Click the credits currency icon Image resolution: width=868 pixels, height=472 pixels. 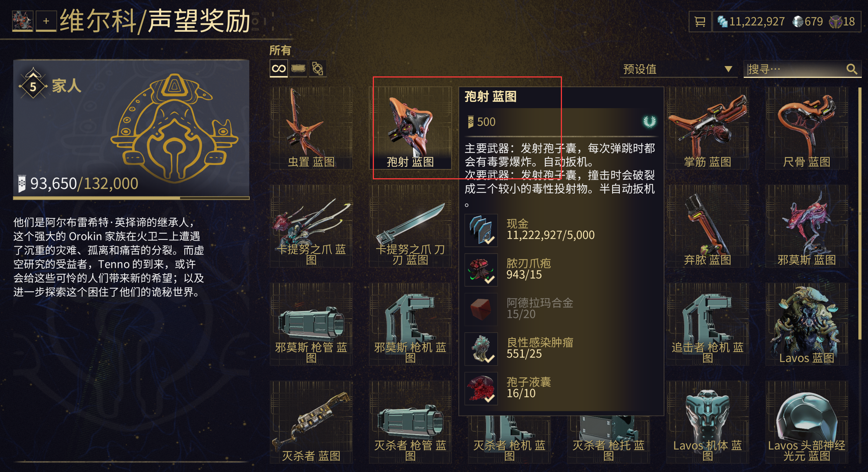[722, 21]
